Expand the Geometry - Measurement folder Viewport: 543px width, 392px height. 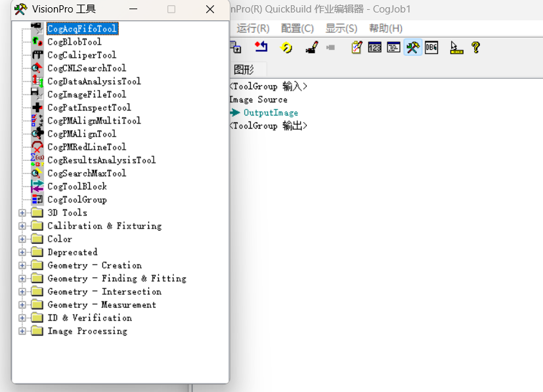click(22, 305)
